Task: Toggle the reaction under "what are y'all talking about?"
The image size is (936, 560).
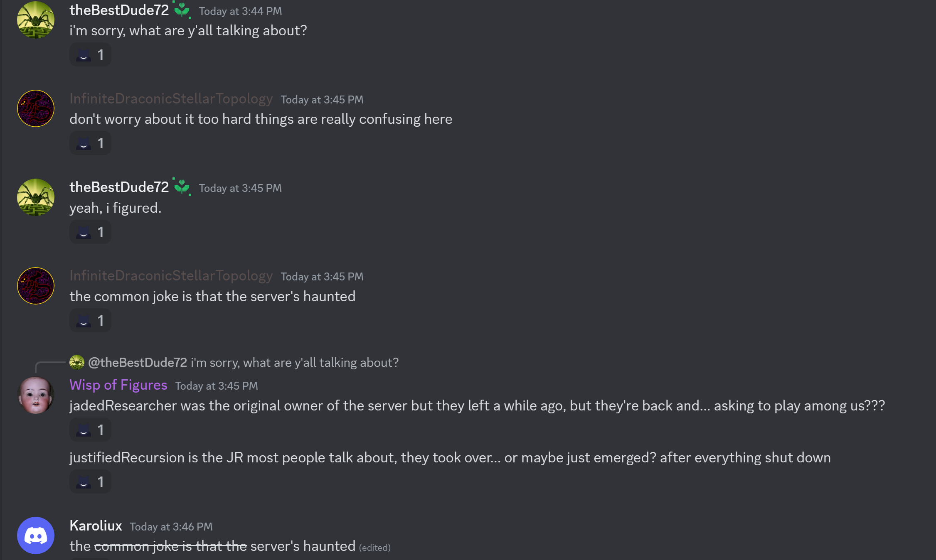Action: (x=90, y=55)
